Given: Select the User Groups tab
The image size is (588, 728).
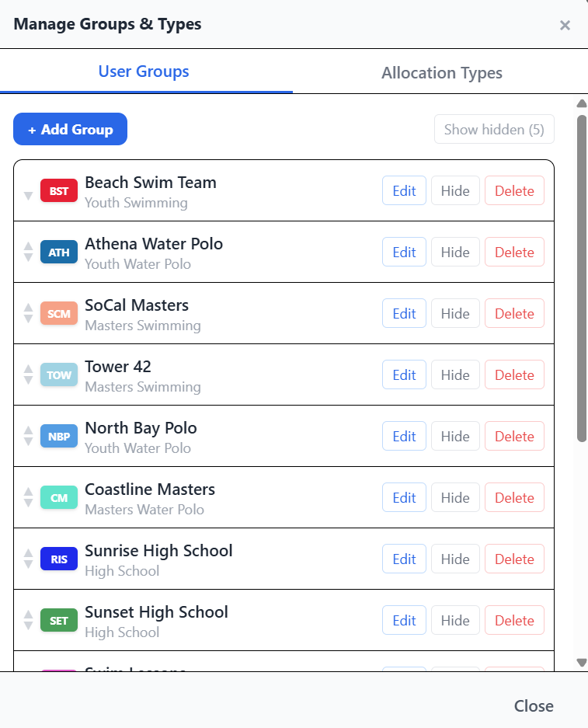Looking at the screenshot, I should click(143, 72).
